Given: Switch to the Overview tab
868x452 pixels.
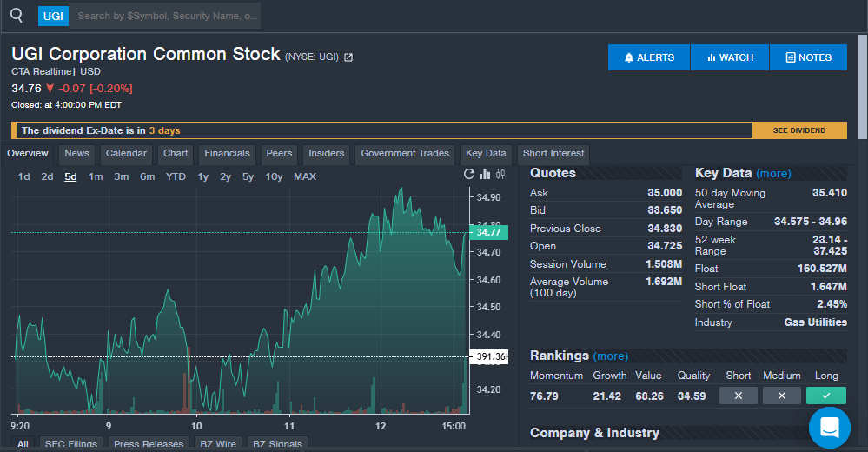Looking at the screenshot, I should pyautogui.click(x=28, y=154).
